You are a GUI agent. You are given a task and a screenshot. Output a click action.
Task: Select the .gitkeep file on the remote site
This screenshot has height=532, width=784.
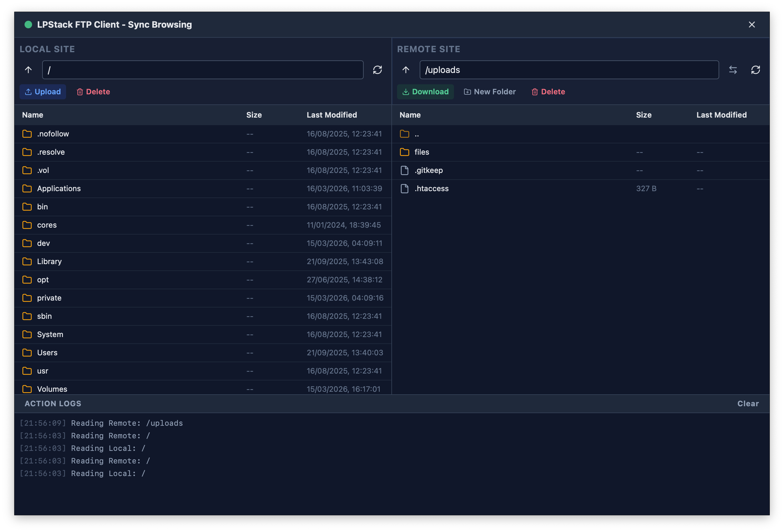pos(429,170)
